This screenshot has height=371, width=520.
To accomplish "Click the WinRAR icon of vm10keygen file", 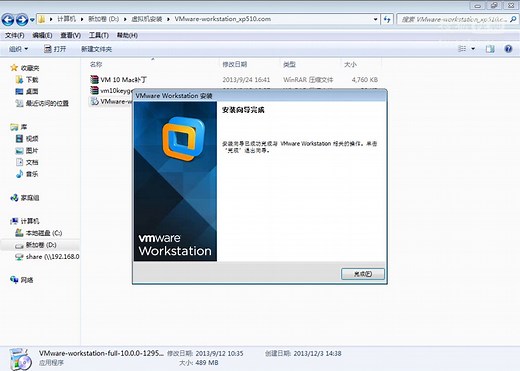I will point(94,90).
